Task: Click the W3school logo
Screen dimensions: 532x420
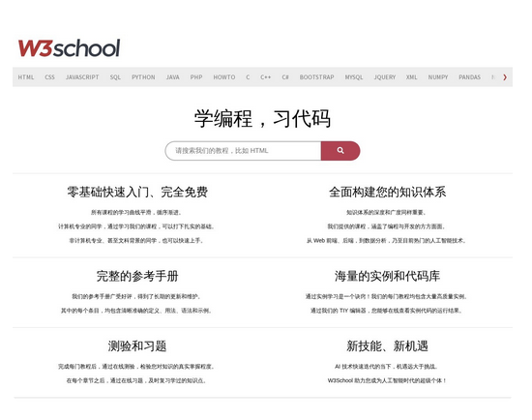Action: (69, 47)
